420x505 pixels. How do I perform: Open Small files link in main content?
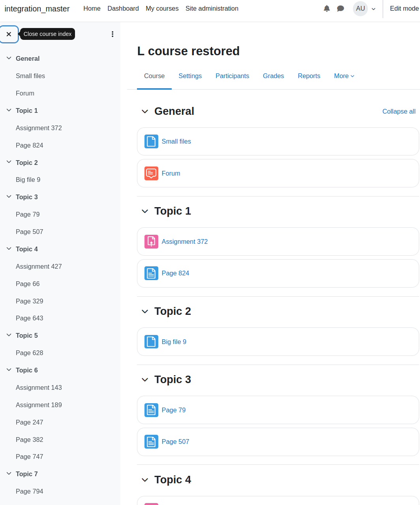(176, 142)
